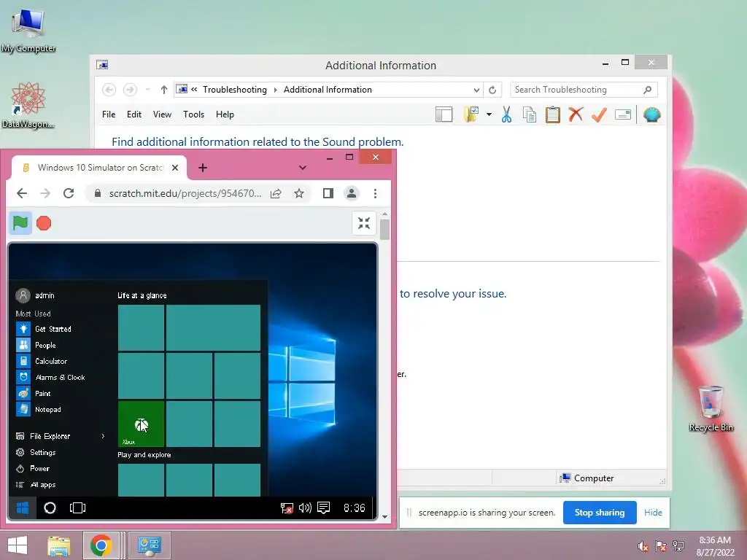Open the File menu
The height and width of the screenshot is (560, 747).
[x=109, y=114]
